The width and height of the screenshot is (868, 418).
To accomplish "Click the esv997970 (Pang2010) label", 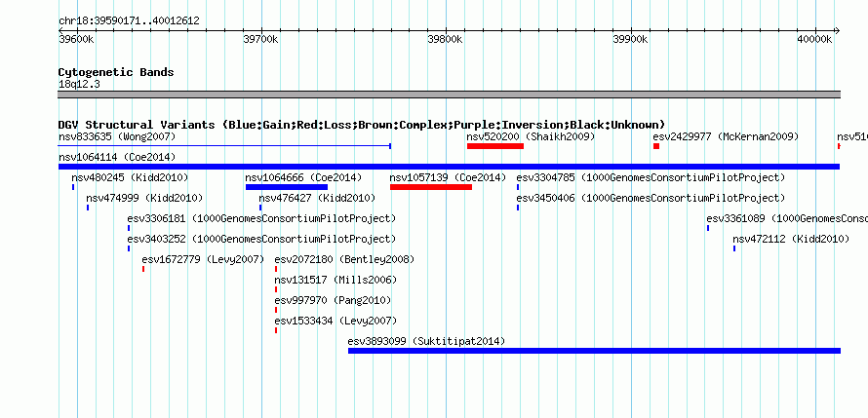I will pyautogui.click(x=333, y=300).
